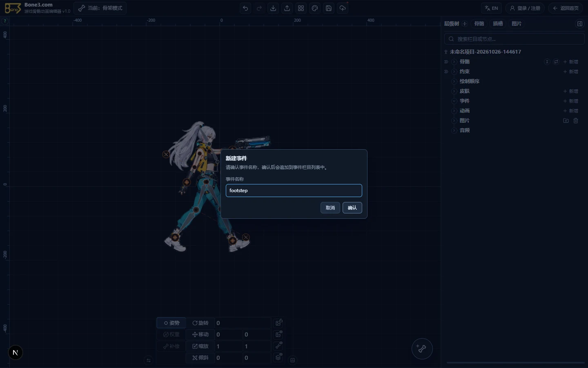Image resolution: width=588 pixels, height=368 pixels.
Task: Click the help question mark icon
Action: (5, 21)
